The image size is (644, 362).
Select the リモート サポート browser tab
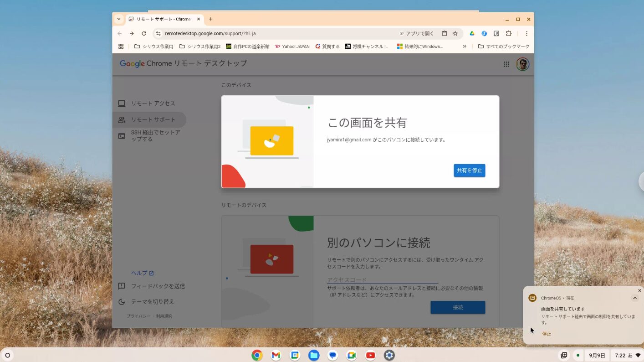click(x=163, y=19)
